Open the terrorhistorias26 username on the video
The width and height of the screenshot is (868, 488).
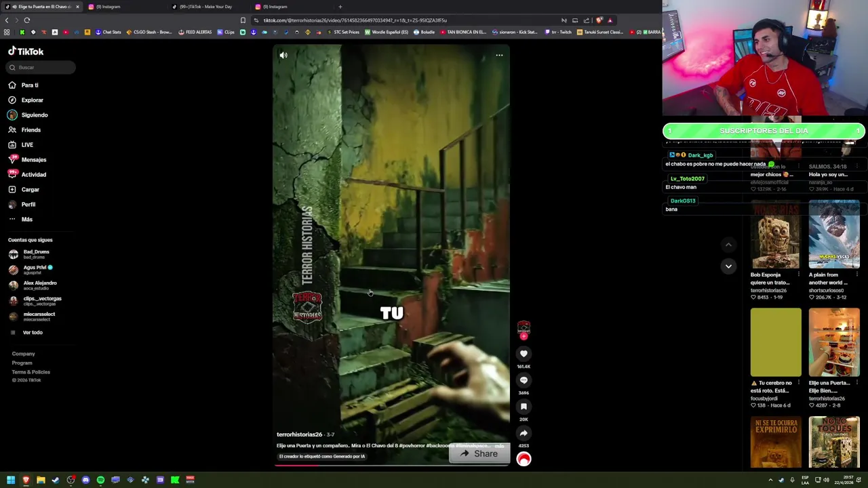pyautogui.click(x=299, y=434)
